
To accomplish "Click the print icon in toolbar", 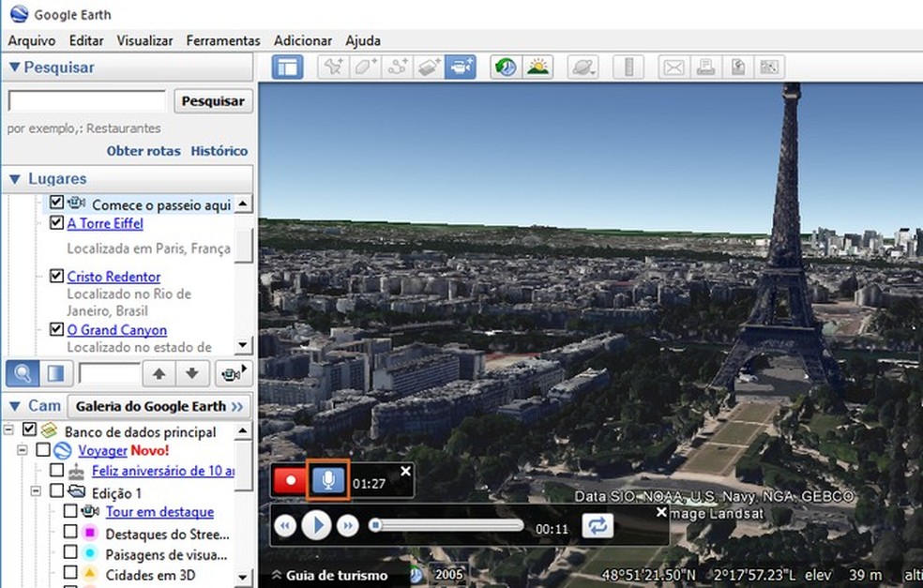I will click(705, 68).
